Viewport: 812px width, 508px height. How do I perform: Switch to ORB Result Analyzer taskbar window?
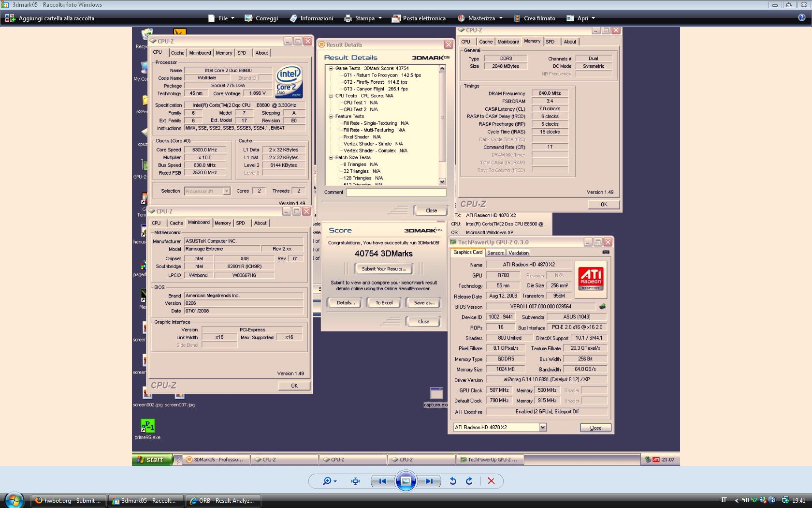click(x=223, y=501)
